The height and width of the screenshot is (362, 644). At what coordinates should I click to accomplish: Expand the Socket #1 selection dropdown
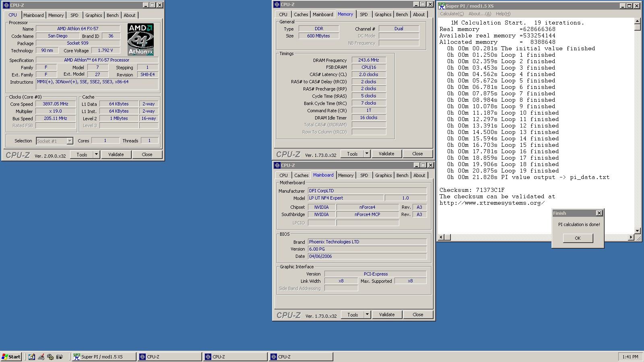(x=70, y=141)
